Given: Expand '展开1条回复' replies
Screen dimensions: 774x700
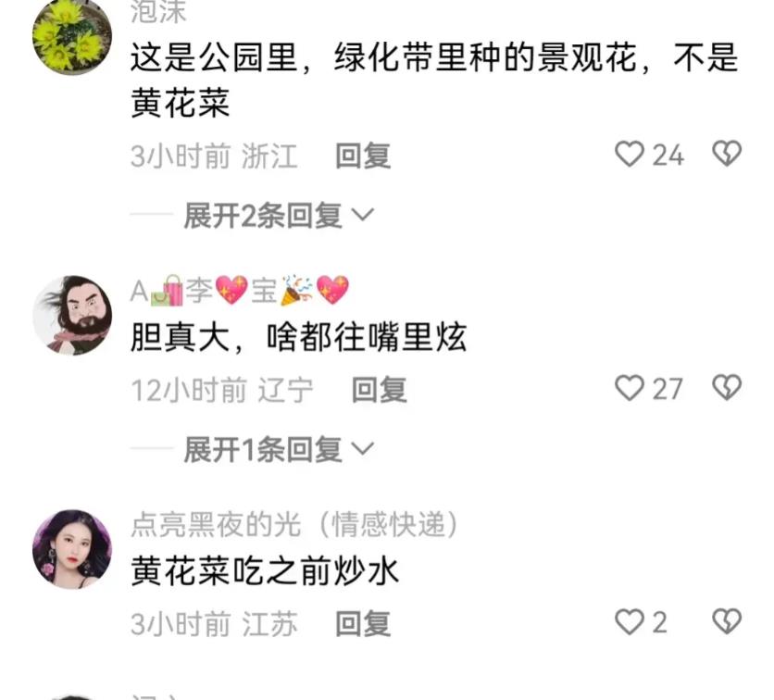Looking at the screenshot, I should coord(279,450).
